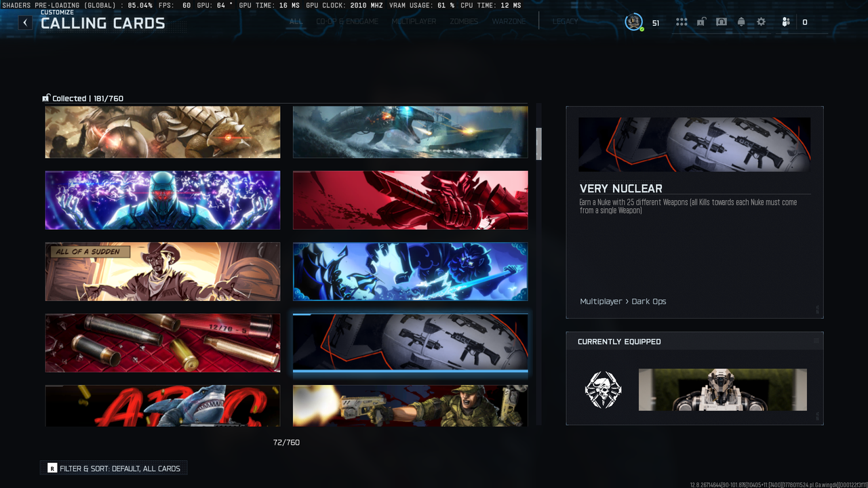Viewport: 868px width, 488px height.
Task: Select the purple lightning figure calling card
Action: pyautogui.click(x=163, y=200)
